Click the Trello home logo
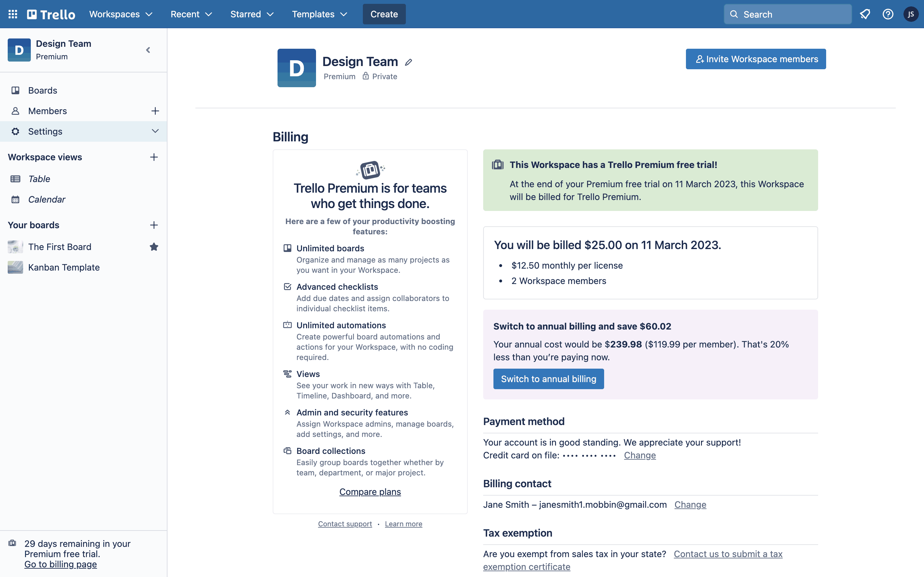The height and width of the screenshot is (577, 924). (50, 14)
